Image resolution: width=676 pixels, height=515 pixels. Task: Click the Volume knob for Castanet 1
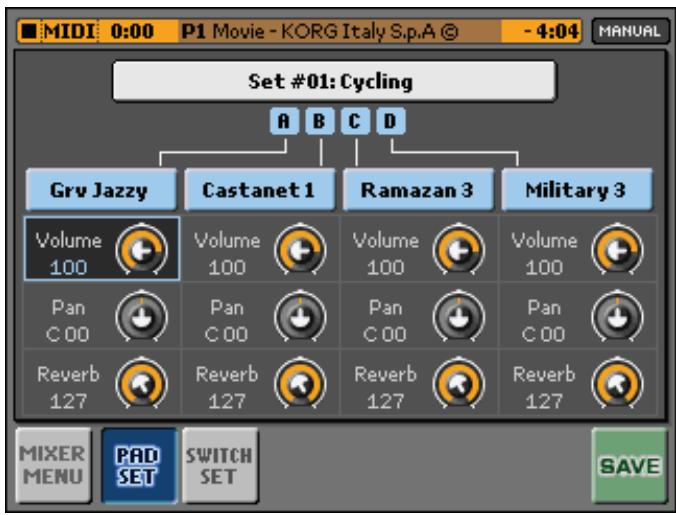pyautogui.click(x=300, y=250)
